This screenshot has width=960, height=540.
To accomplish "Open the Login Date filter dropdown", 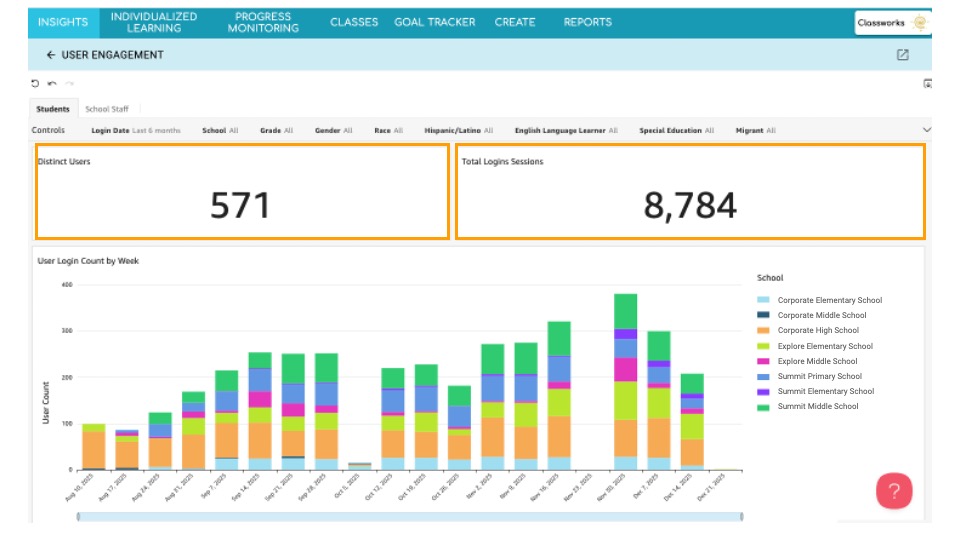I will pyautogui.click(x=135, y=130).
